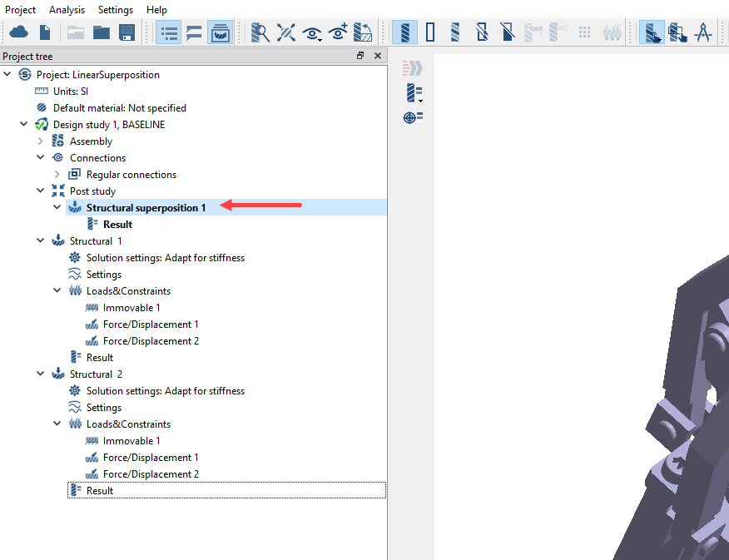This screenshot has height=560, width=729.
Task: Collapse the Structural 1 tree node
Action: (41, 241)
